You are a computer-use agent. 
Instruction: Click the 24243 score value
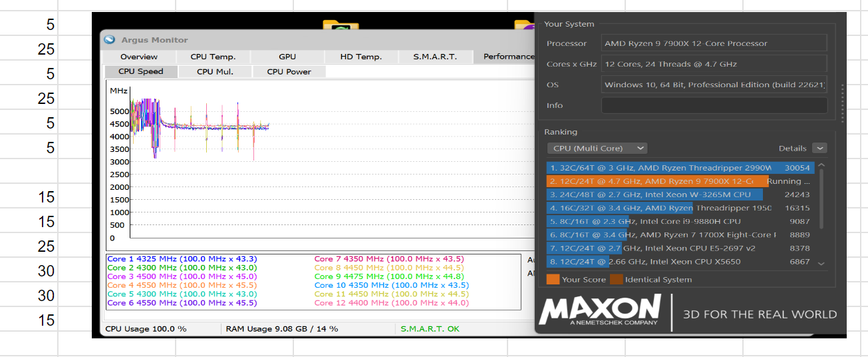click(797, 194)
